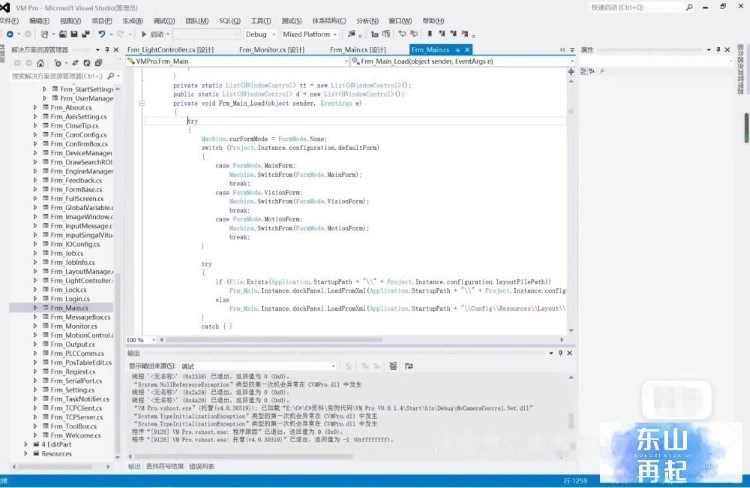Click the Redo toolbar icon
The width and height of the screenshot is (750, 488).
(x=121, y=34)
